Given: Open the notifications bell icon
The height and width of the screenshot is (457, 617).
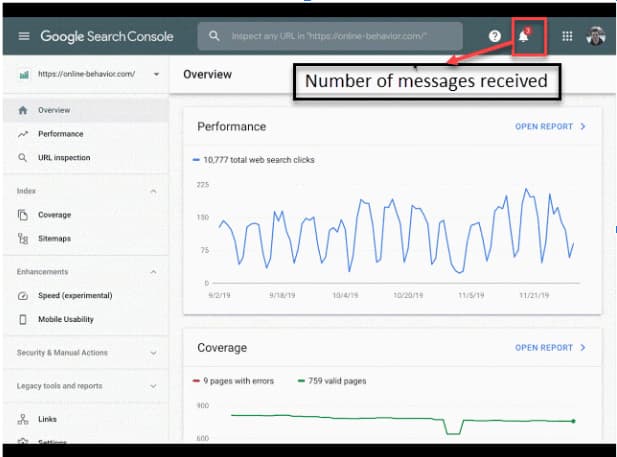Looking at the screenshot, I should pyautogui.click(x=523, y=37).
